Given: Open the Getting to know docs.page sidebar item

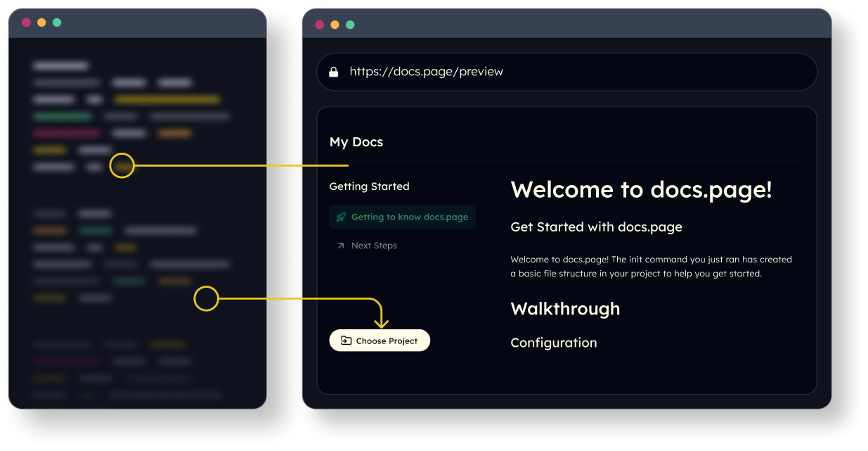Looking at the screenshot, I should click(409, 217).
